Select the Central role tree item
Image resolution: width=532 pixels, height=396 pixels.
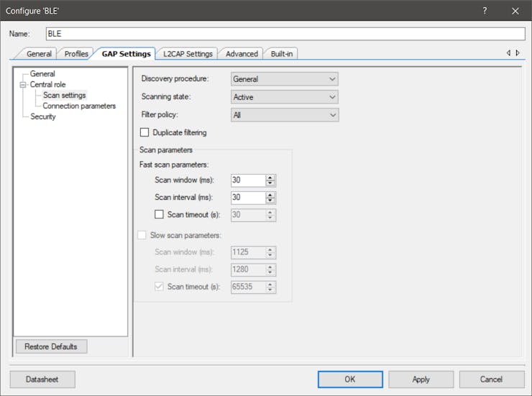(x=47, y=85)
